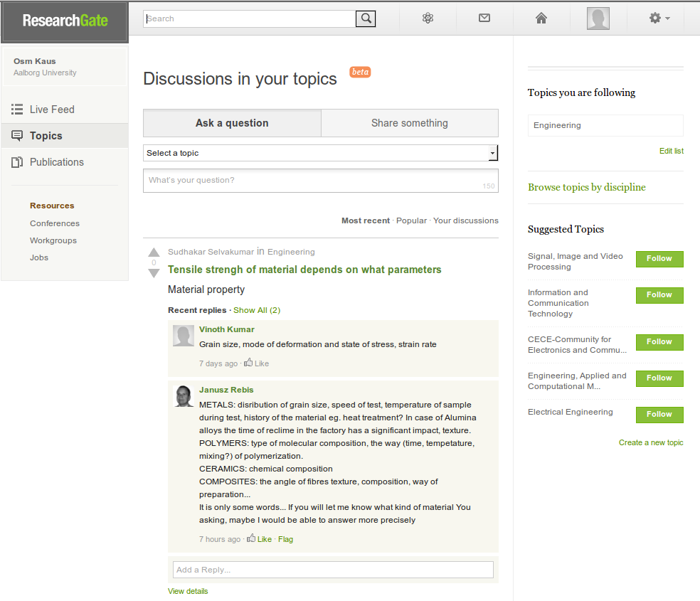Open Live Feed in sidebar

(x=52, y=110)
